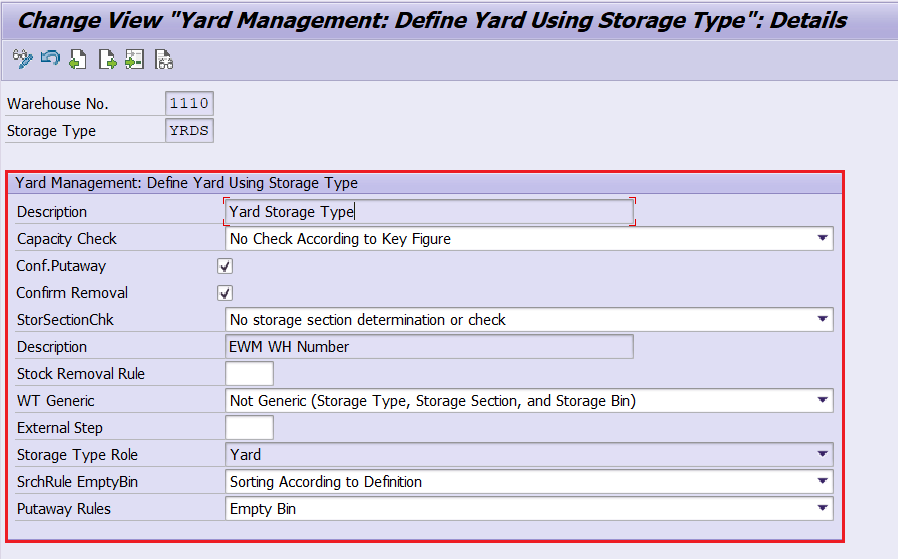Viewport: 898px width, 559px height.
Task: Click the Other Entry selection icon
Action: pos(135,61)
